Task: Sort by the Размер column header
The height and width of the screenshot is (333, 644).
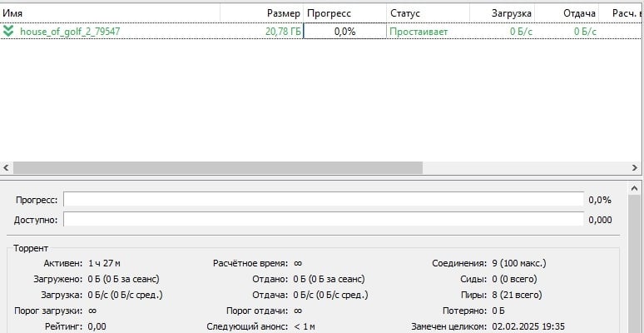Action: (262, 13)
